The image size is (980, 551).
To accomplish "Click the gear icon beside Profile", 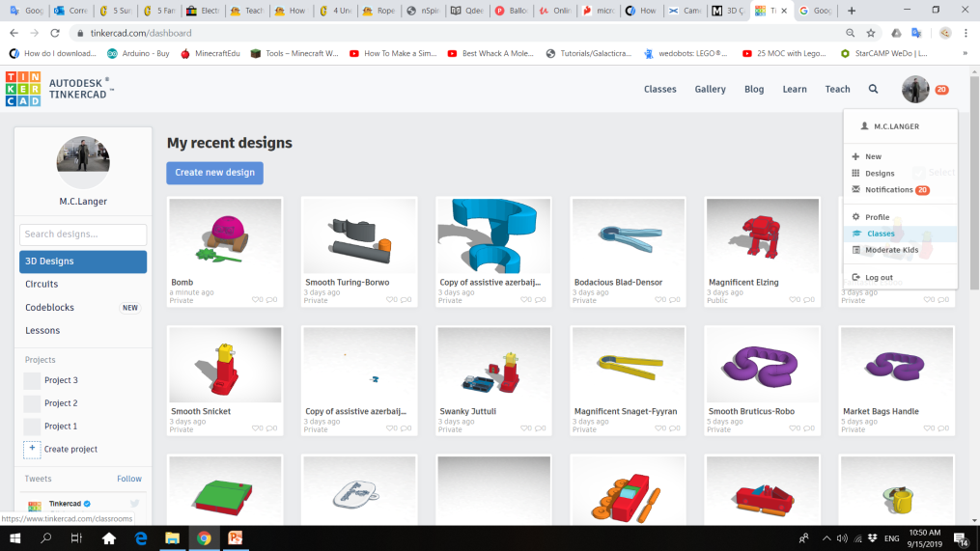I will [855, 217].
